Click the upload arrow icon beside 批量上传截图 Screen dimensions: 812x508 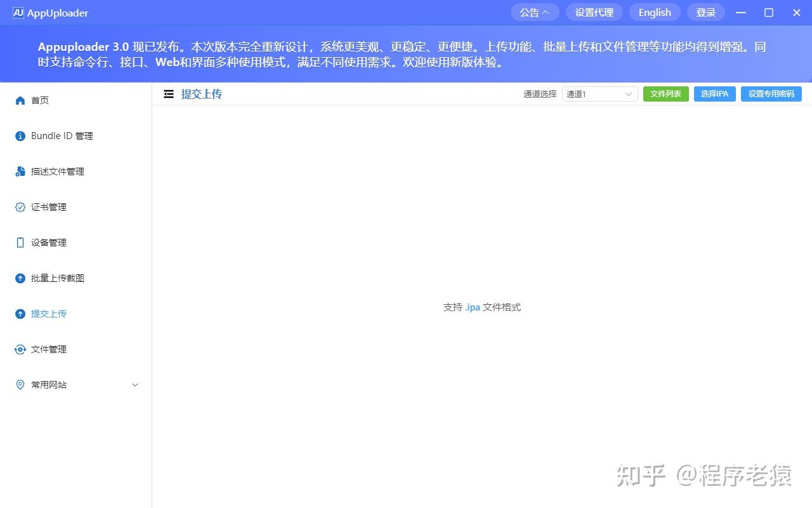(20, 278)
